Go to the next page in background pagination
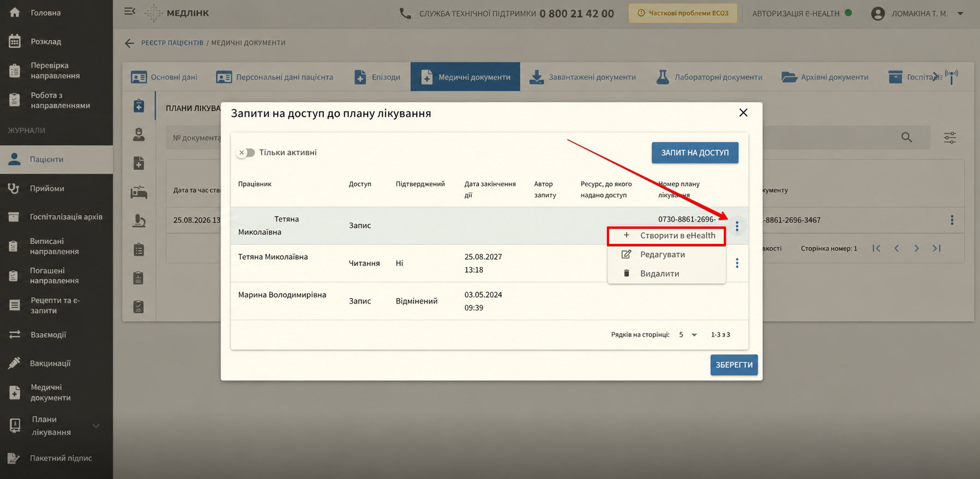This screenshot has height=479, width=980. coord(916,248)
